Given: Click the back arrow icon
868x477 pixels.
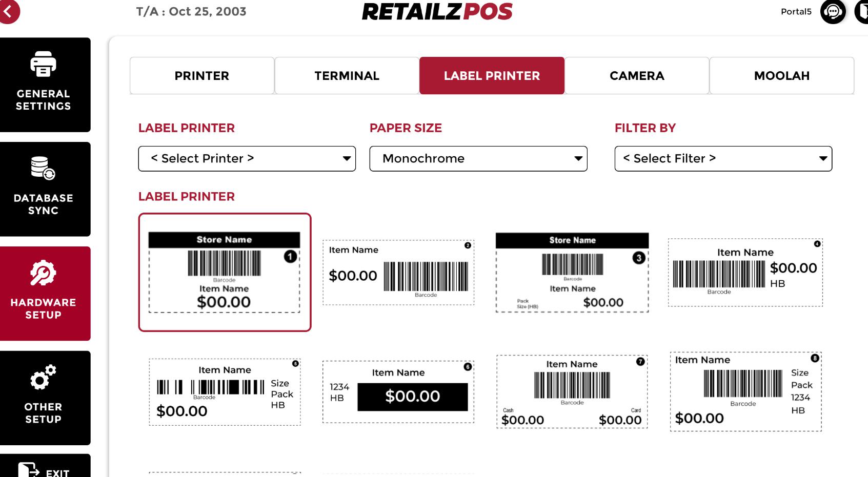Looking at the screenshot, I should (8, 11).
